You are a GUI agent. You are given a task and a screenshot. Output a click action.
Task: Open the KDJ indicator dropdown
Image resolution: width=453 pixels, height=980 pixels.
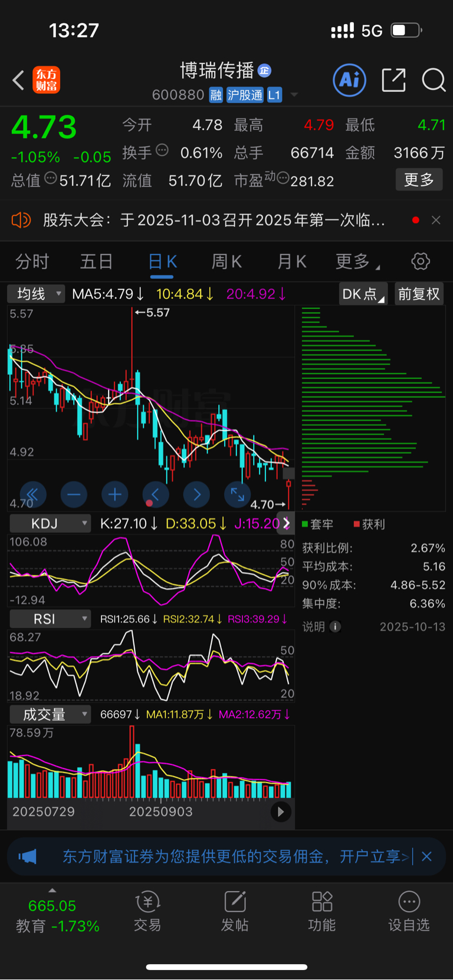[x=50, y=523]
